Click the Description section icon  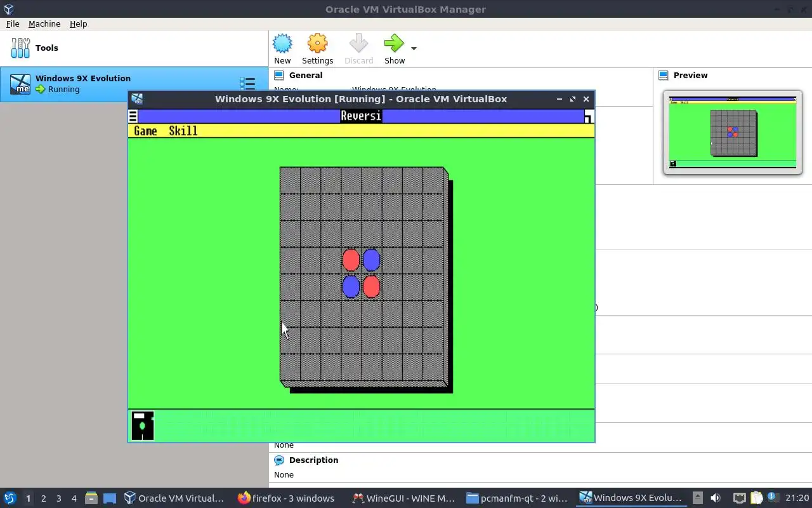pos(278,460)
